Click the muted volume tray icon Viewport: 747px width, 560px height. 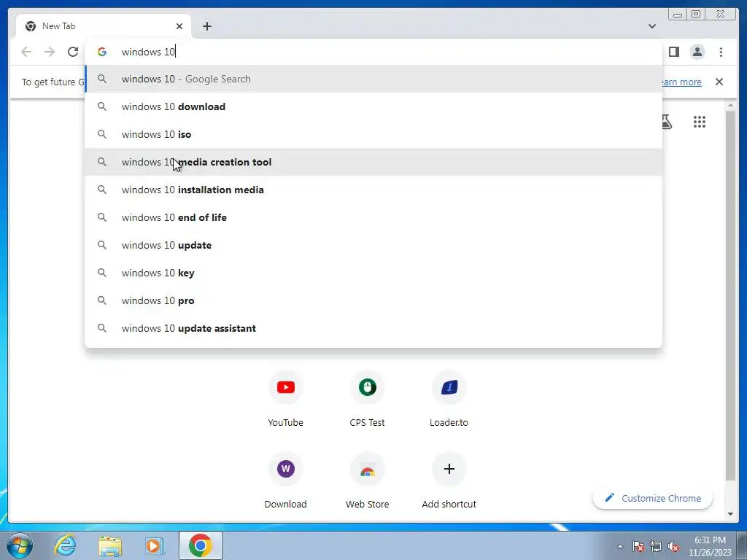(x=673, y=546)
